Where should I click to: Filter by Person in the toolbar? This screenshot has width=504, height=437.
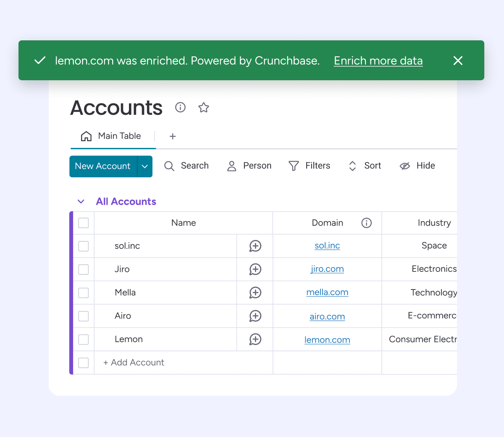(x=249, y=166)
